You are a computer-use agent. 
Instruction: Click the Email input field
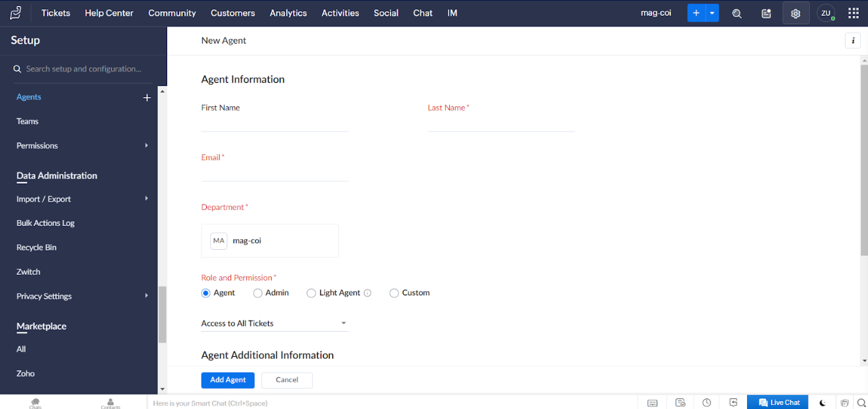[x=274, y=174]
